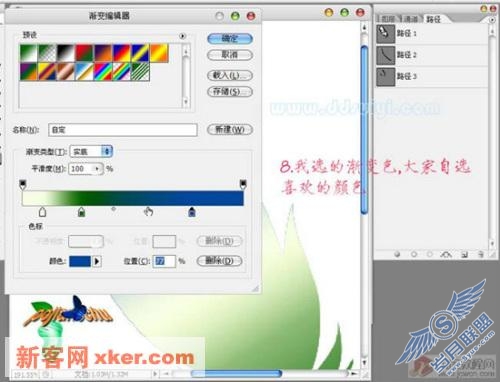Screen dimensions: 500x382
Task: Select the green color stop under the gradient bar
Action: (x=81, y=211)
